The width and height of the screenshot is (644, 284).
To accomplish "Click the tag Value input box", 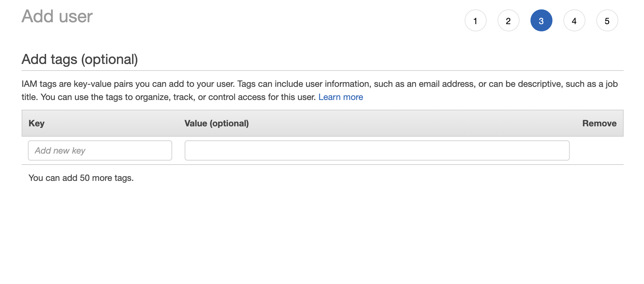I will click(x=377, y=150).
